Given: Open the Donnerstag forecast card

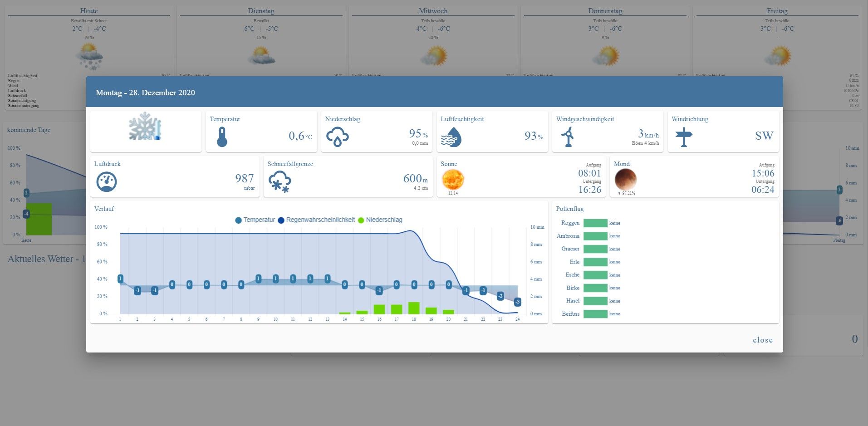Looking at the screenshot, I should pyautogui.click(x=605, y=41).
